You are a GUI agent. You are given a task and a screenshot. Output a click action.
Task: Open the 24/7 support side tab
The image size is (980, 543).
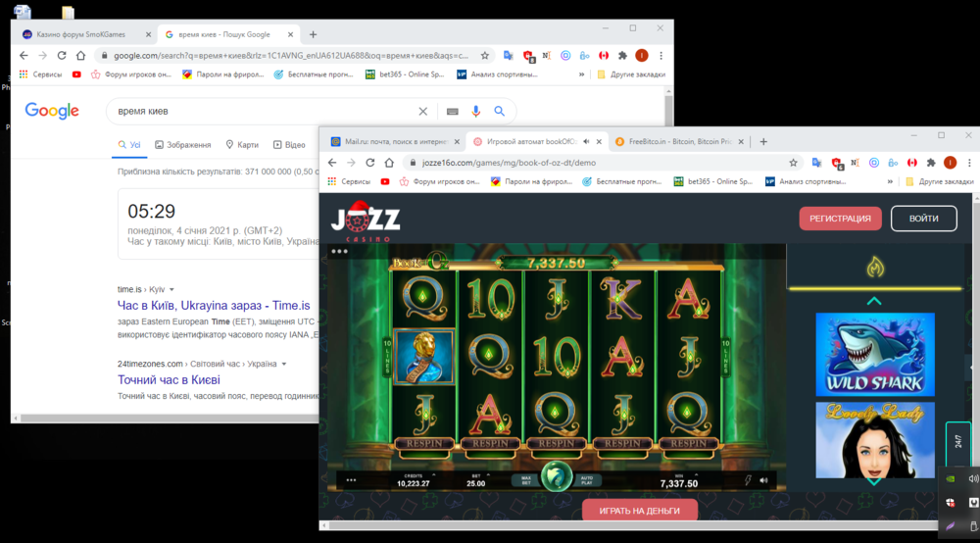point(958,443)
